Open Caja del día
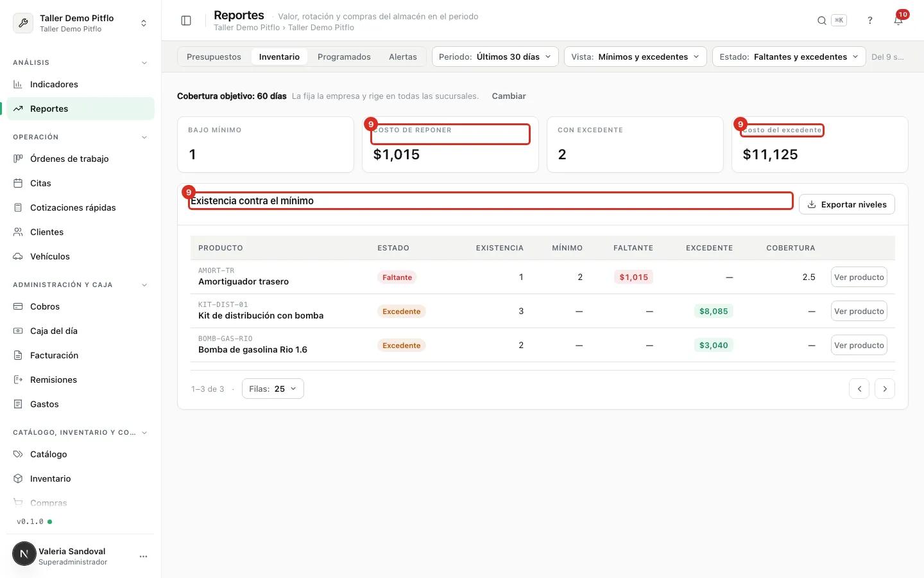Image resolution: width=924 pixels, height=578 pixels. pyautogui.click(x=80, y=331)
